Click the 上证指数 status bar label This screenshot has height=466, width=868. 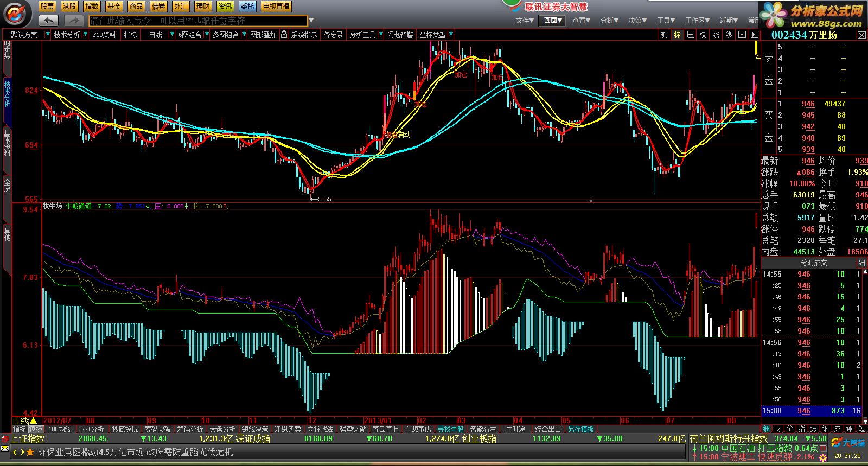tap(28, 438)
